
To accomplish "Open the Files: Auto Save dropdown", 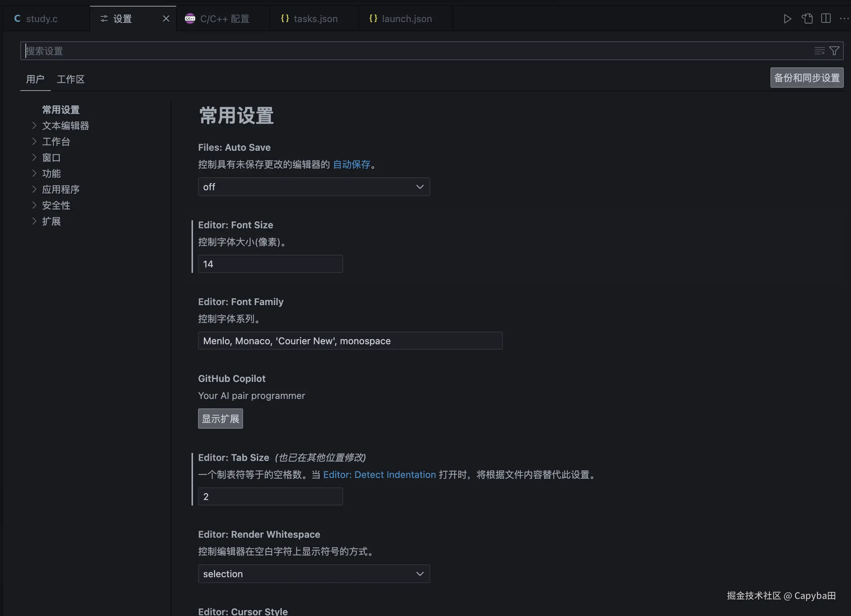I will point(314,187).
